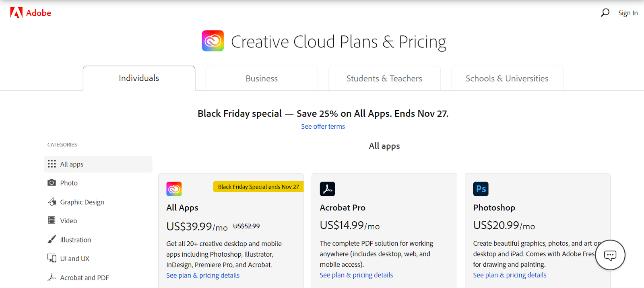Select the Photo camera category icon

click(52, 183)
